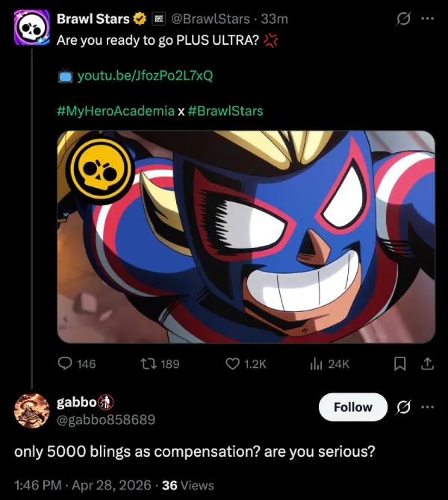Share the Brawl Stars post
The image size is (448, 500).
[x=427, y=363]
